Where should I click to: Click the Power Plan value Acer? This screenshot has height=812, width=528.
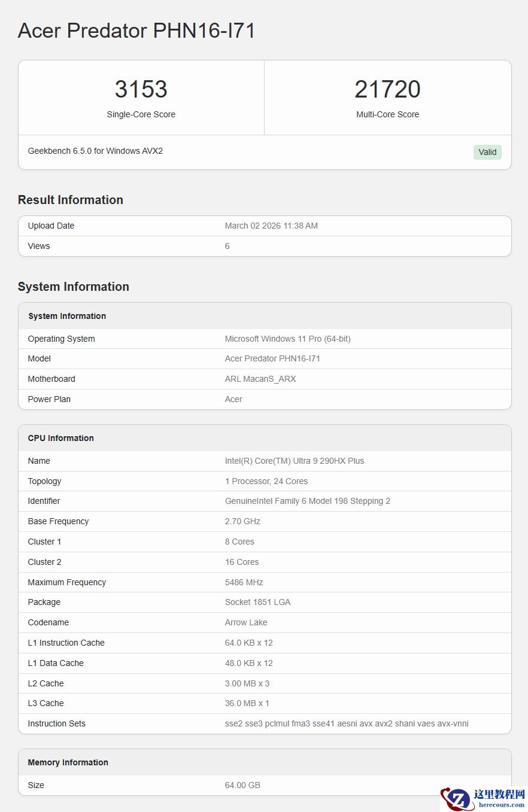(233, 399)
